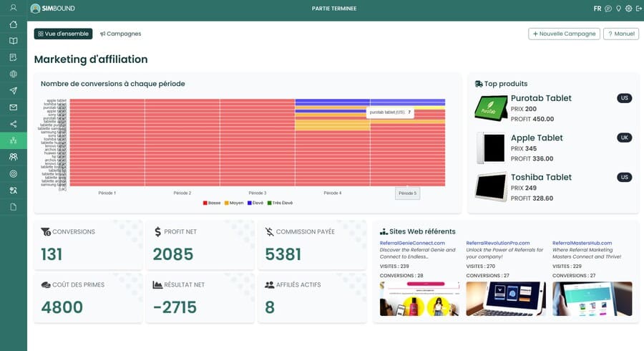Viewport: 644px width, 351px height.
Task: Open the book icon in sidebar
Action: coord(13,41)
